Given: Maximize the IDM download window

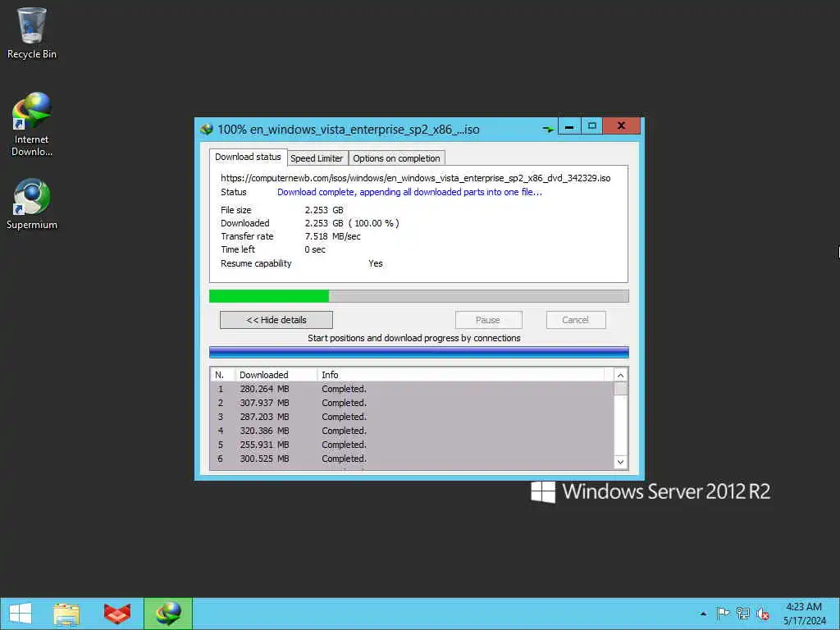Looking at the screenshot, I should [x=591, y=126].
